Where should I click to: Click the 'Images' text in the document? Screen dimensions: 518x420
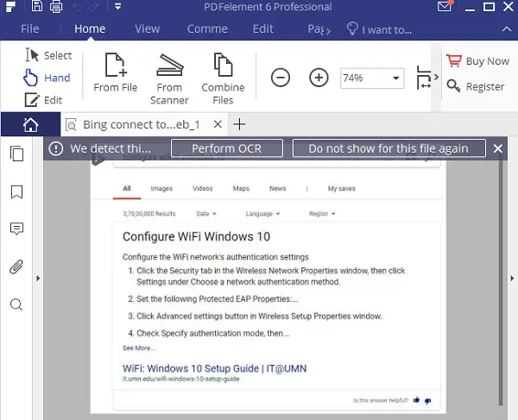tap(161, 188)
